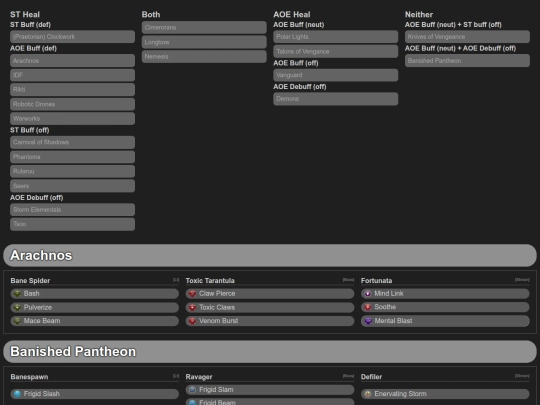Open the (Praetorian) Clockwork entry
Screen dimensions: 540x405
72,37
